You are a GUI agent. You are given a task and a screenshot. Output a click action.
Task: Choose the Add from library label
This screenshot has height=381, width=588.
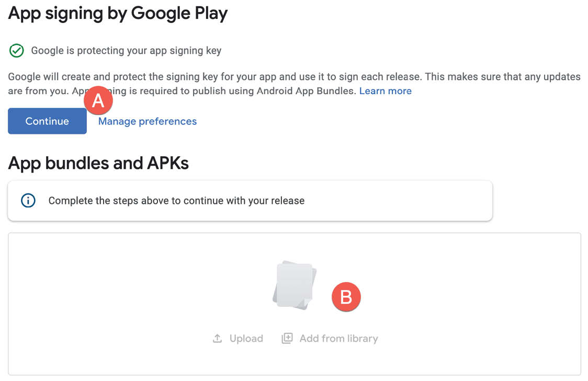(338, 339)
